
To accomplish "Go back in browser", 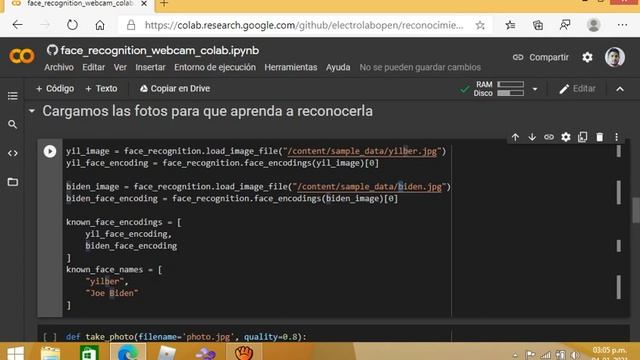I will coord(18,25).
